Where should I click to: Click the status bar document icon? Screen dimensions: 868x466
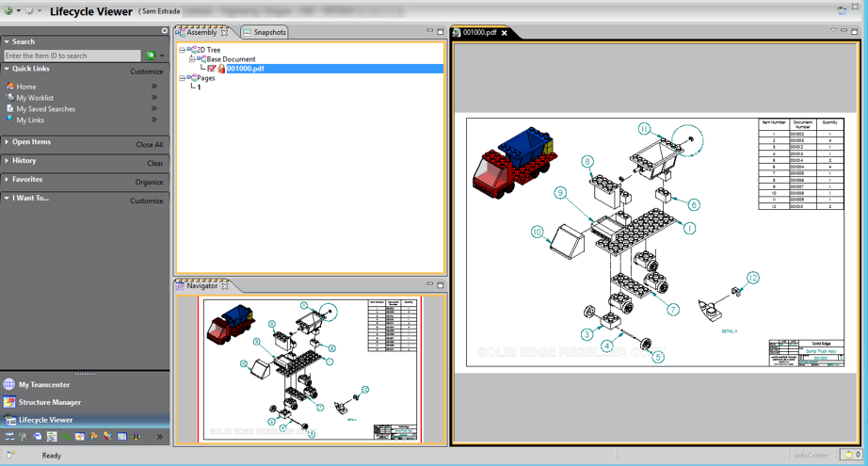[x=10, y=455]
